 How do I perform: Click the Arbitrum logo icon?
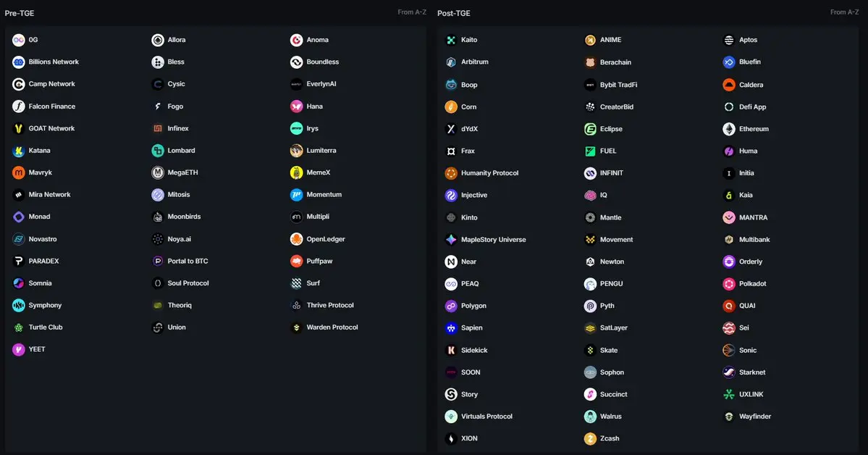click(x=451, y=62)
